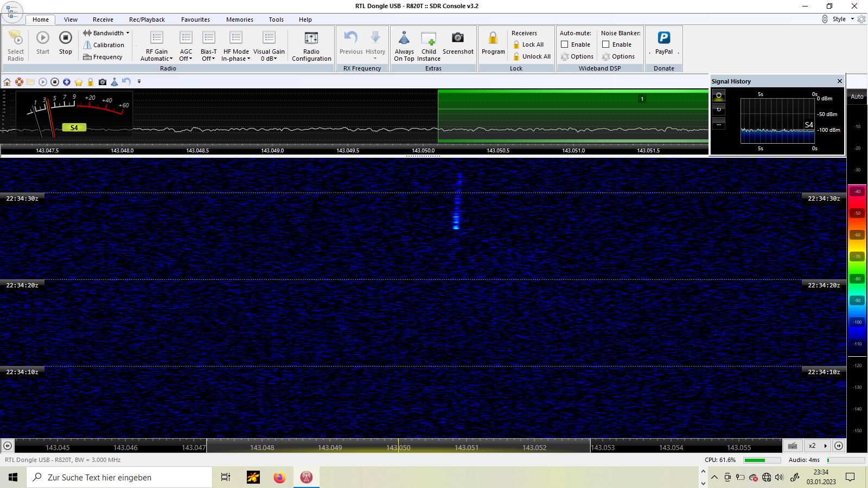Open Radio Configuration
This screenshot has width=868, height=488.
coord(311,46)
